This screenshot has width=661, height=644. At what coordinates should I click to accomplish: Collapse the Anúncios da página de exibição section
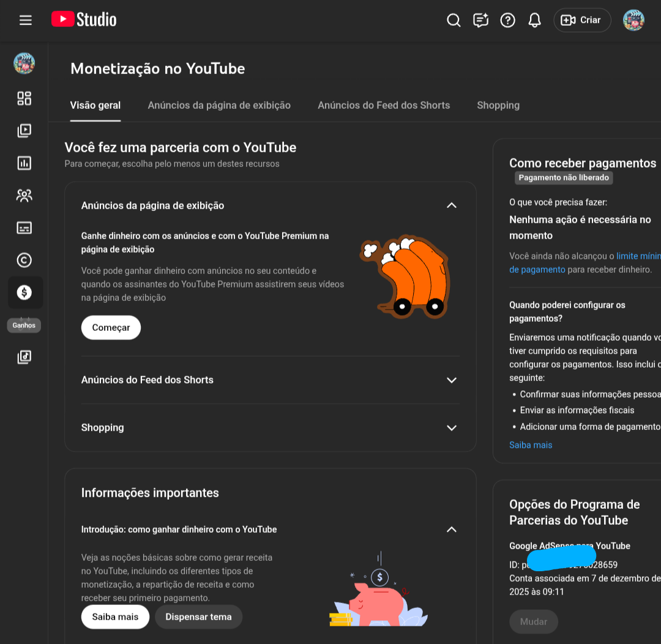click(x=451, y=205)
